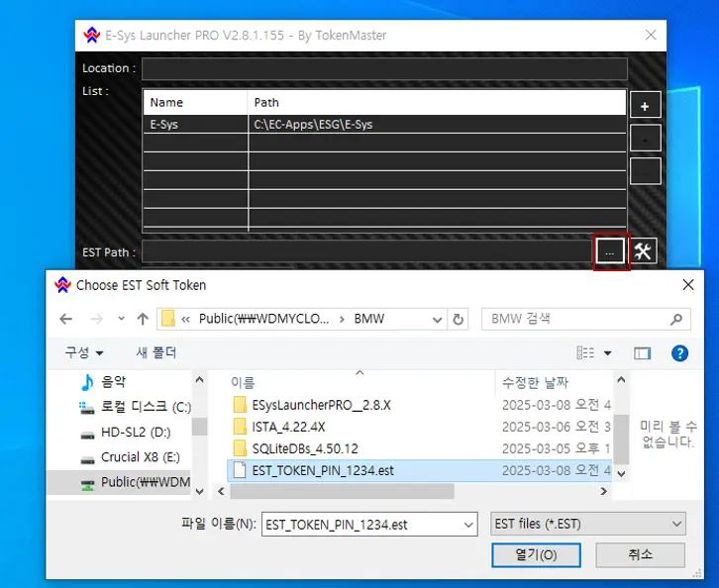Navigate up one folder level
The image size is (719, 588).
pos(143,319)
